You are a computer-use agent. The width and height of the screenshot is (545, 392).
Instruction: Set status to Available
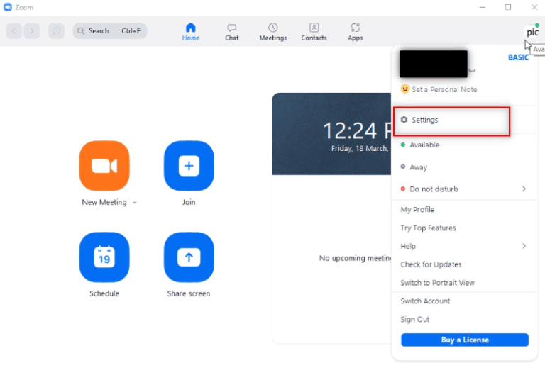[x=424, y=145]
